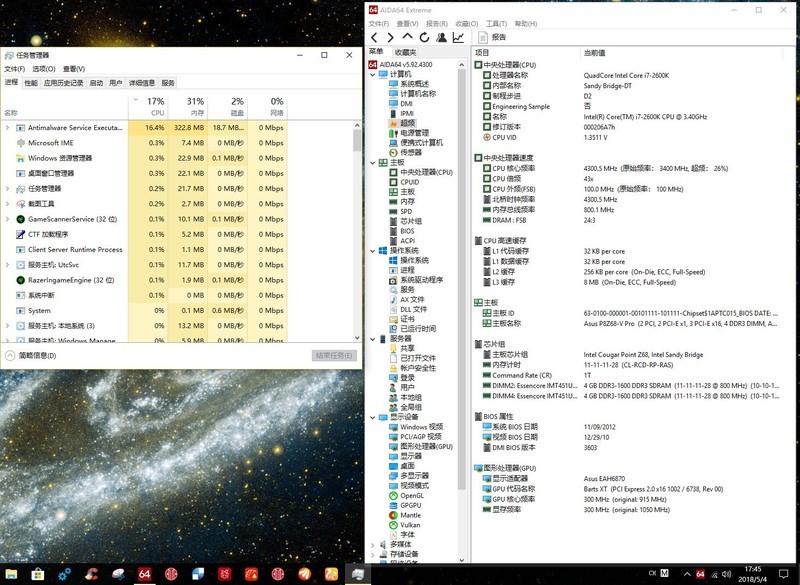Collapse the 操作系统 tree node in AIDA64
800x585 pixels.
372,251
